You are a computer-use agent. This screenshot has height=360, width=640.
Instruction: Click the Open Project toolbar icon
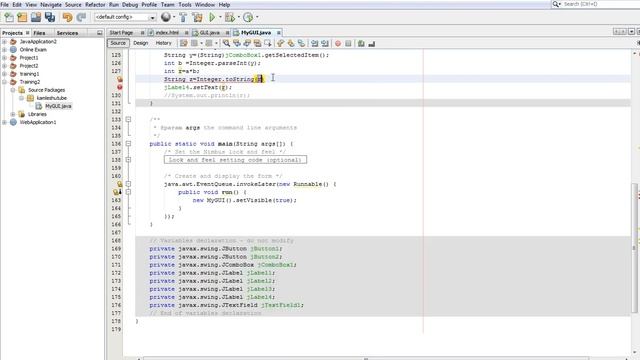(36, 17)
